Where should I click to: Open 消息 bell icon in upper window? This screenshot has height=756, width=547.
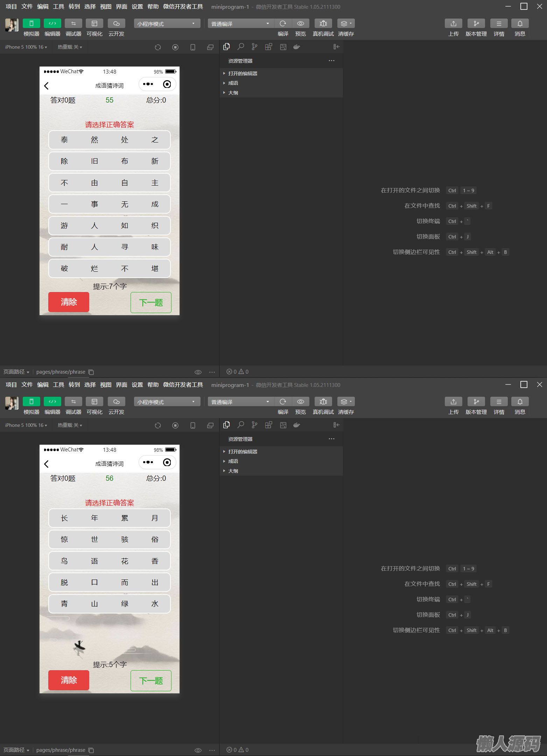pyautogui.click(x=520, y=23)
